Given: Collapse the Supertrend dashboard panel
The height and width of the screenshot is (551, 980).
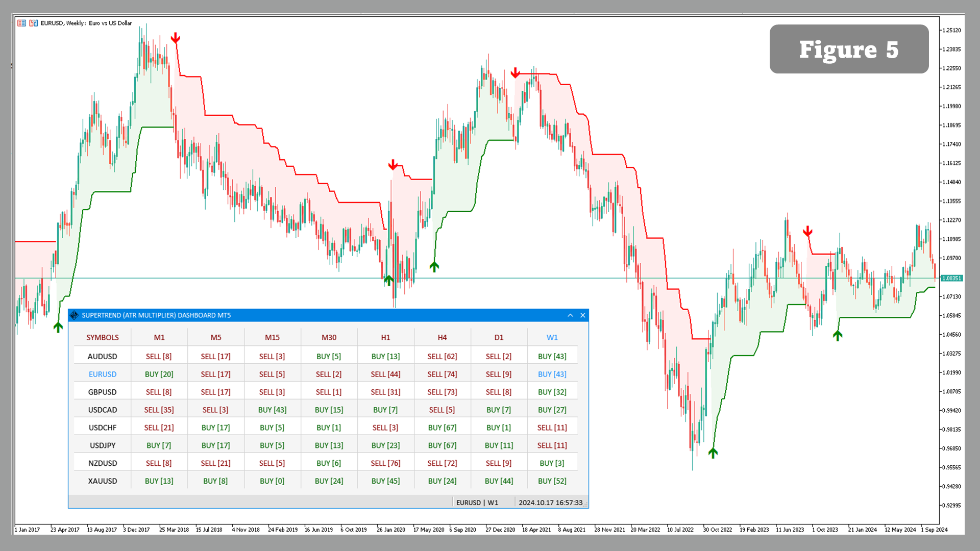Looking at the screenshot, I should pyautogui.click(x=570, y=315).
